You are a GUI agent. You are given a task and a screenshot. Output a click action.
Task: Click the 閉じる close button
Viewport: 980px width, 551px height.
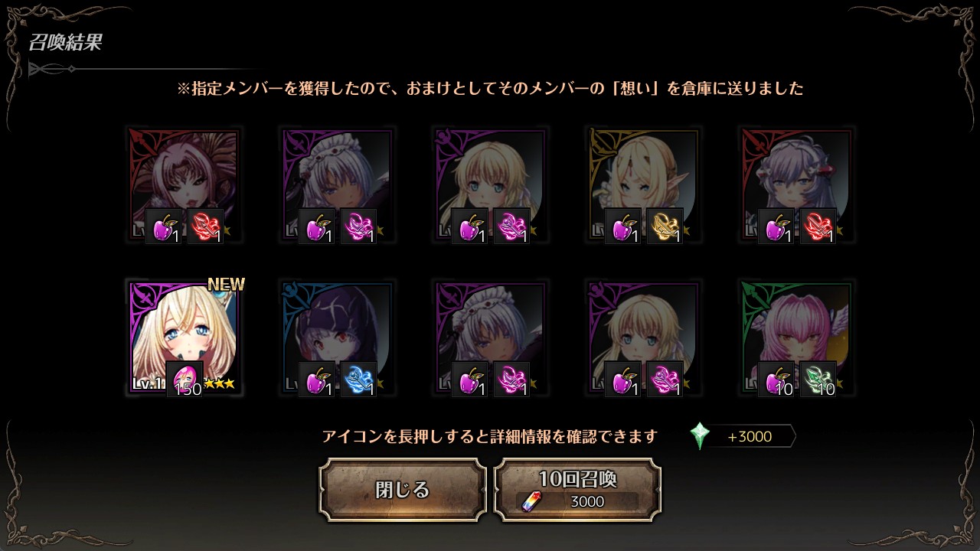[403, 490]
